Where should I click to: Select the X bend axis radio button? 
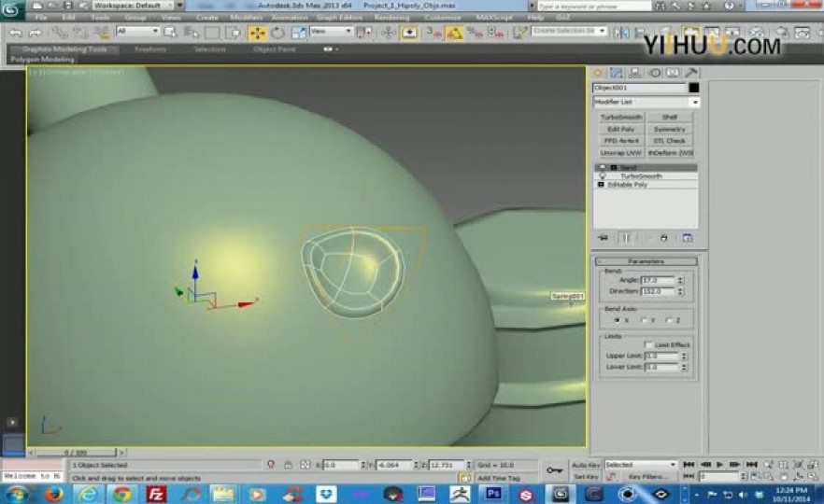618,320
